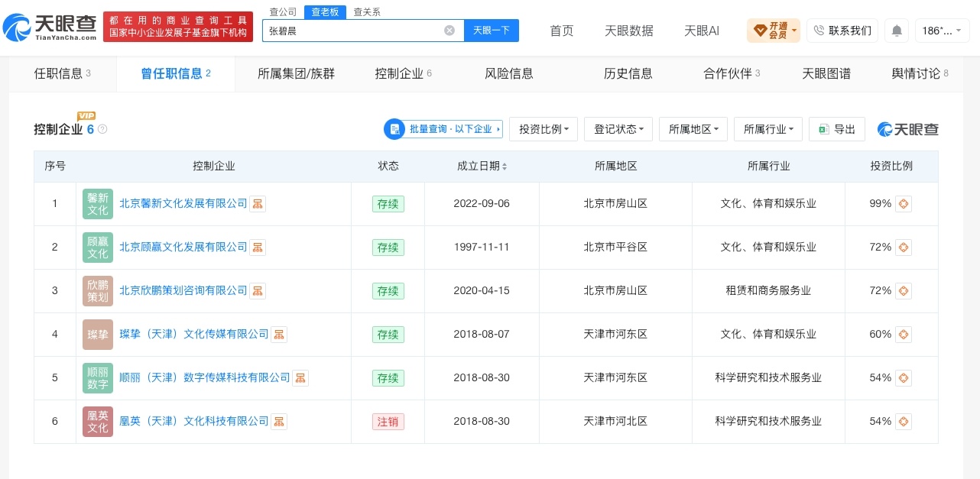
Task: Open 北京欣鹏策划咨询有限公司 company link
Action: (183, 291)
